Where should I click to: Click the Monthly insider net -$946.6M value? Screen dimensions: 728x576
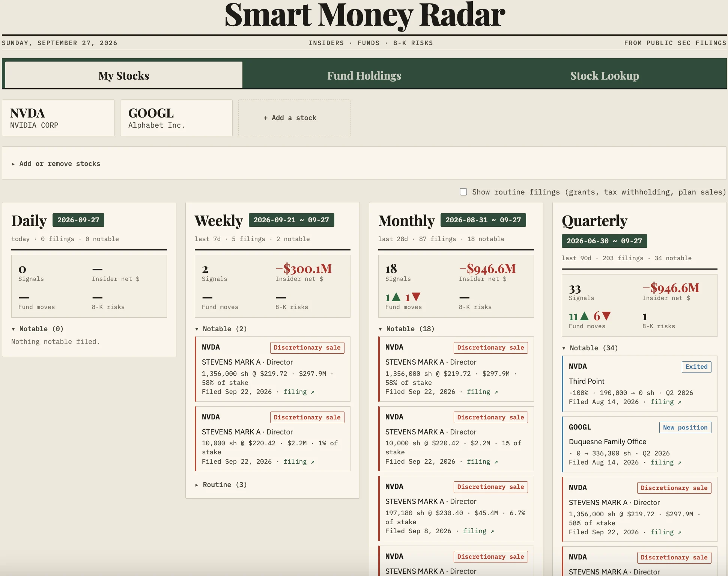pyautogui.click(x=487, y=268)
